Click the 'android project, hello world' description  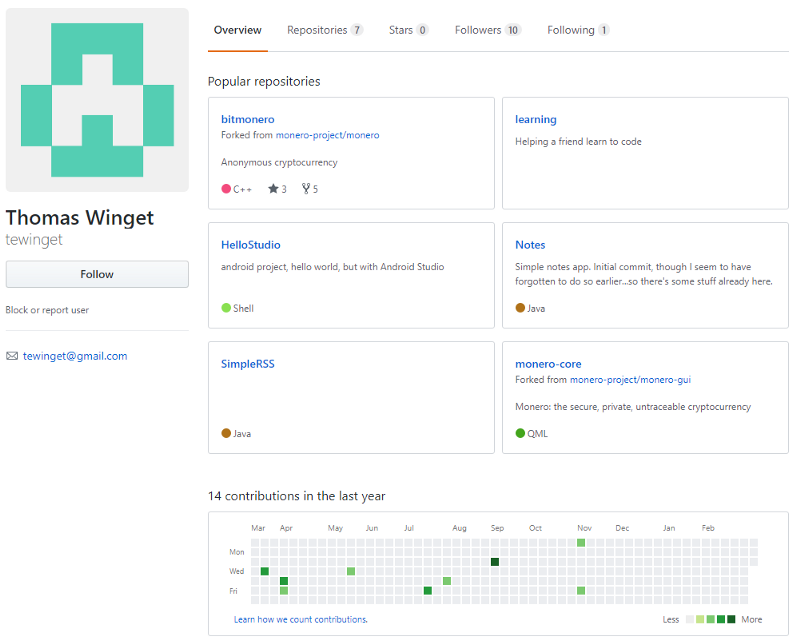click(x=332, y=266)
